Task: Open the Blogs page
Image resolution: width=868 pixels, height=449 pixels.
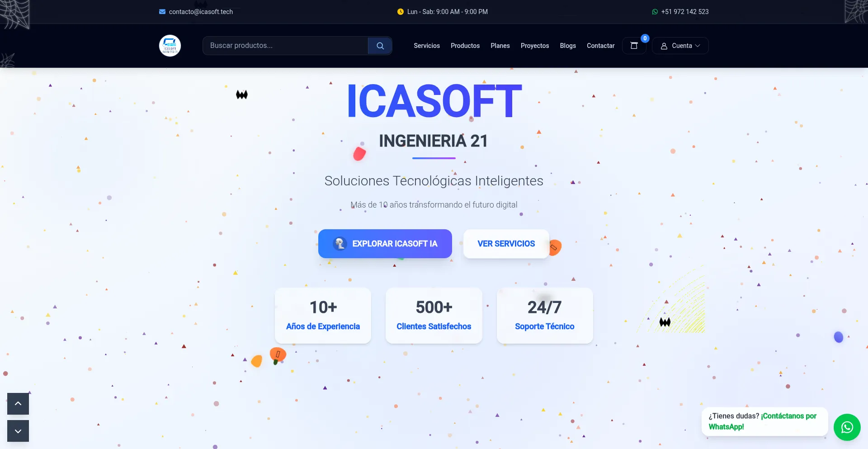Action: coord(567,46)
